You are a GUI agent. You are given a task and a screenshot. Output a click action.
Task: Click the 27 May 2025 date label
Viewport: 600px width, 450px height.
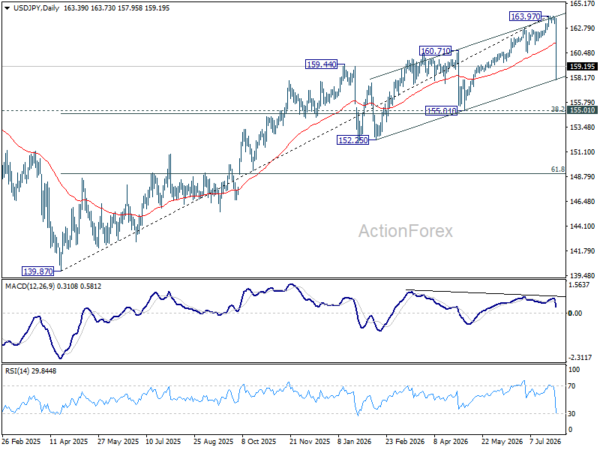pyautogui.click(x=118, y=442)
